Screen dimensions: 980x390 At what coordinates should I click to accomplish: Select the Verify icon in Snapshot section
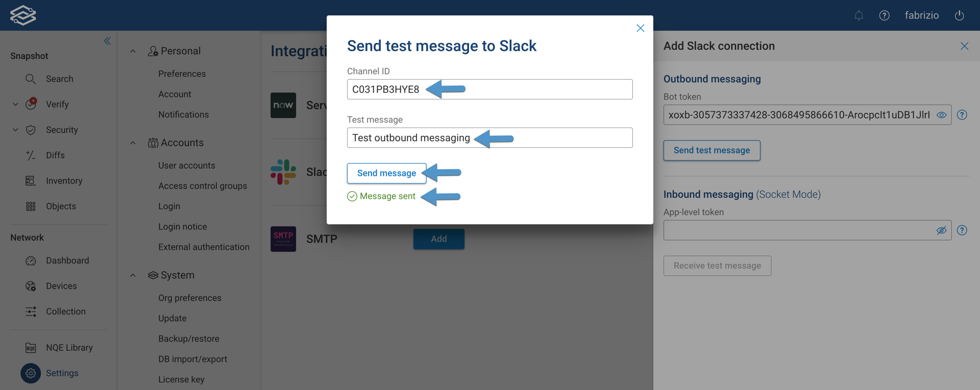(32, 104)
